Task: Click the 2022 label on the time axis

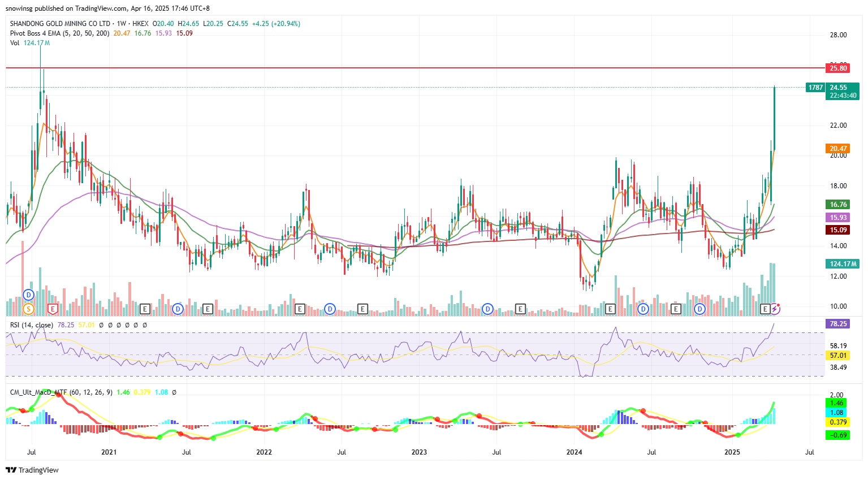Action: pos(264,452)
